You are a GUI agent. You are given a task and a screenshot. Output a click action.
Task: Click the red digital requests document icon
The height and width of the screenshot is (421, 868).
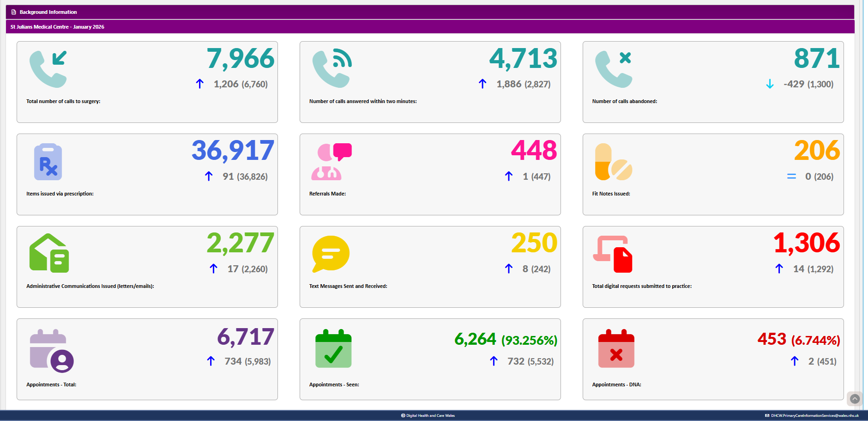point(613,254)
